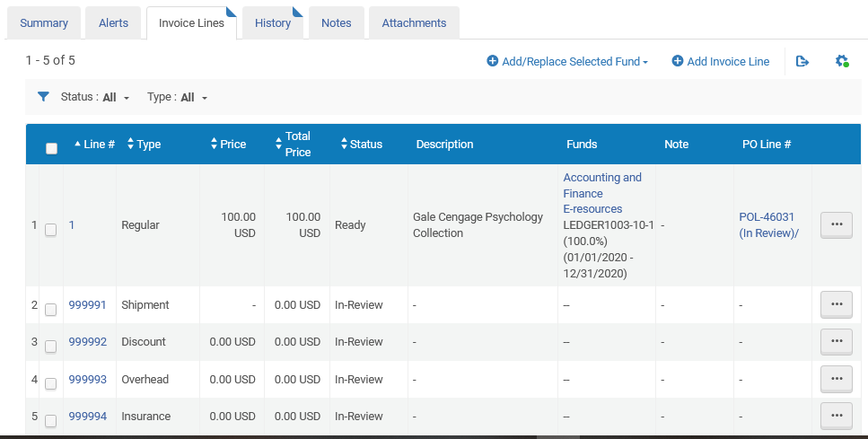Check the box for the Regular line
Viewport: 868px width, 439px height.
coord(51,230)
